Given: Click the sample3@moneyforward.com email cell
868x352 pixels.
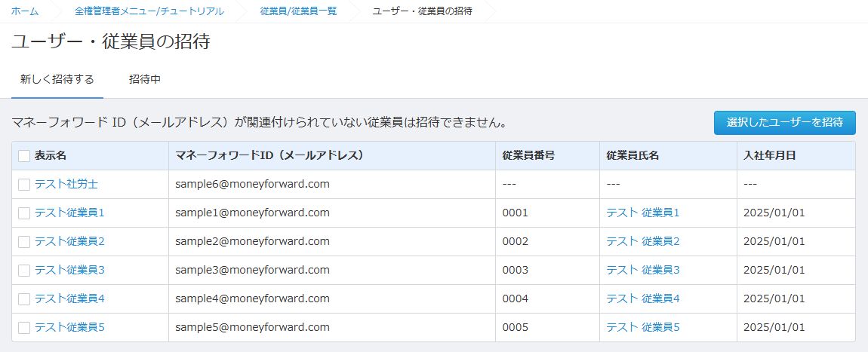Looking at the screenshot, I should click(x=252, y=270).
